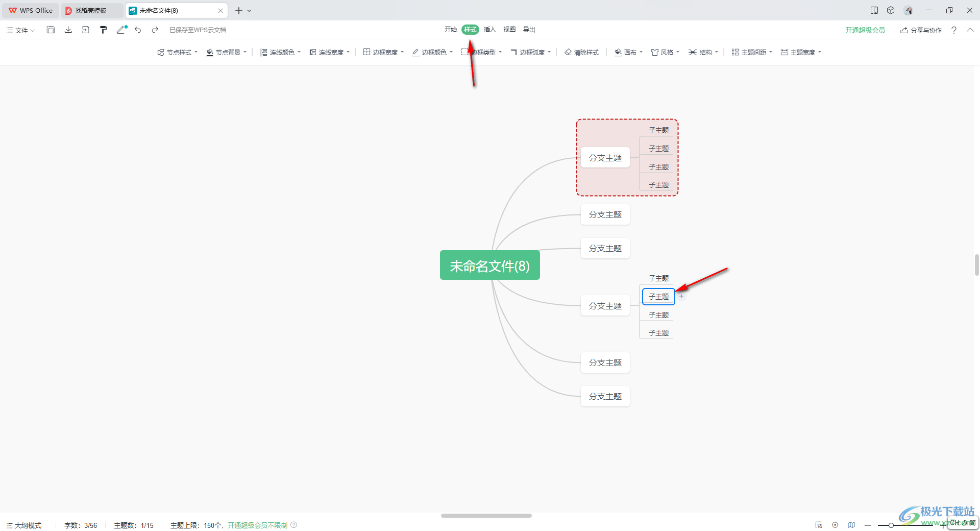The width and height of the screenshot is (980, 531).
Task: Open the 风格 style dropdown
Action: coord(665,52)
